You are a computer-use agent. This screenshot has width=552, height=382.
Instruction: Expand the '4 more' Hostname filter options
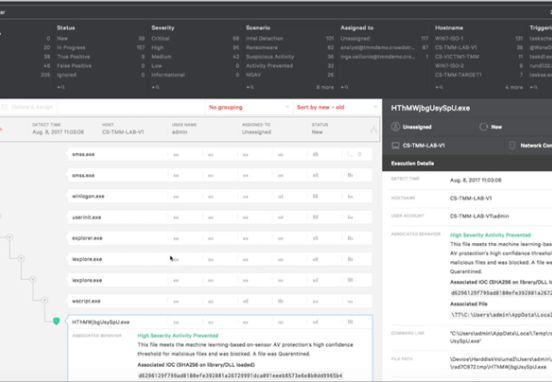514,87
